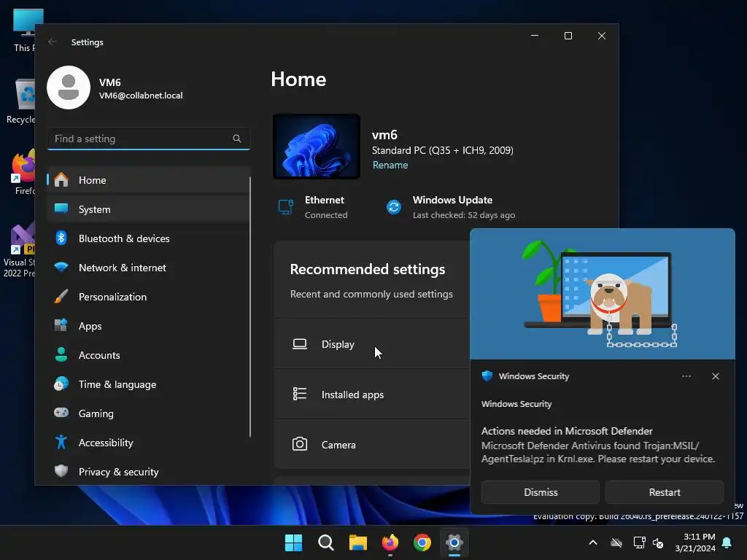This screenshot has height=560, width=747.
Task: Open File Explorer from taskbar
Action: click(357, 542)
